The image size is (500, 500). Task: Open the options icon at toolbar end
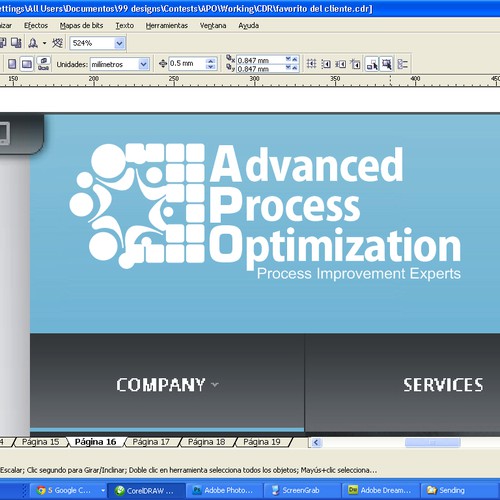pyautogui.click(x=403, y=64)
